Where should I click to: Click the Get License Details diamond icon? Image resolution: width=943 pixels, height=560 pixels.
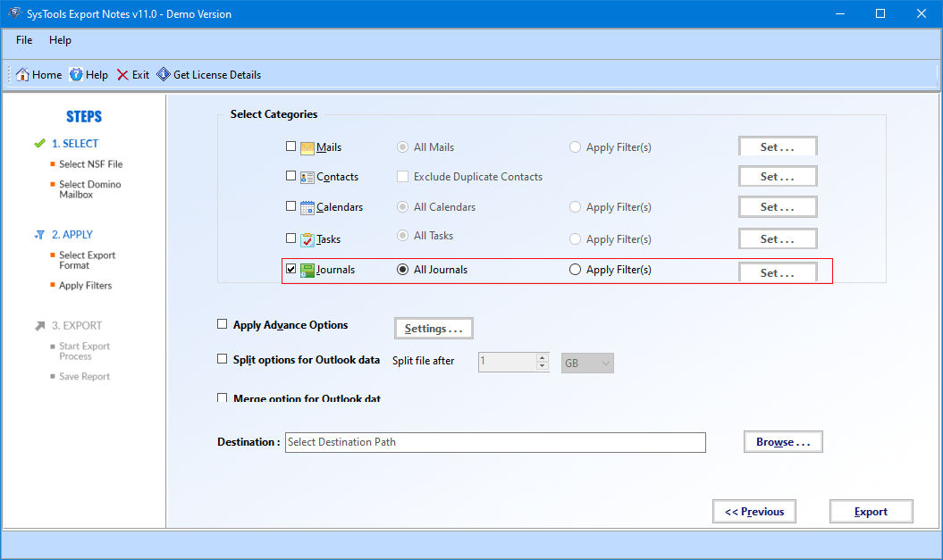164,74
